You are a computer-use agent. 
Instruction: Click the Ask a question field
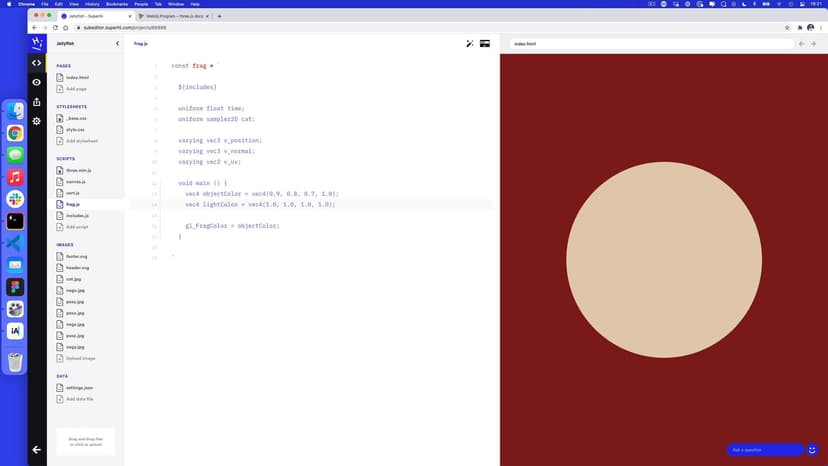coord(764,450)
